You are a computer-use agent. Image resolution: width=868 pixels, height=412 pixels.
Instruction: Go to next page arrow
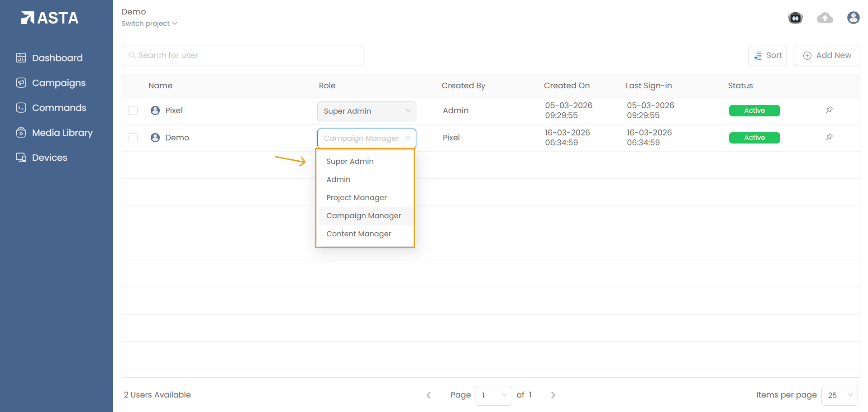click(553, 395)
